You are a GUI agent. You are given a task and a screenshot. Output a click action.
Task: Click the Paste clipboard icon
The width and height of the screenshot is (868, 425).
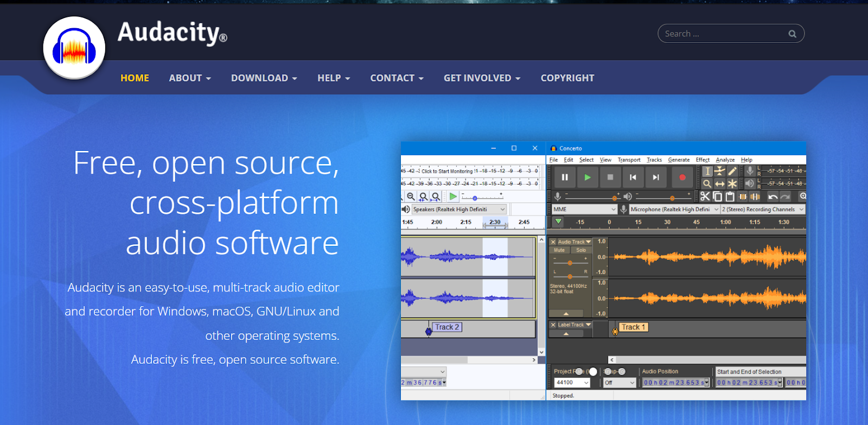coord(730,196)
